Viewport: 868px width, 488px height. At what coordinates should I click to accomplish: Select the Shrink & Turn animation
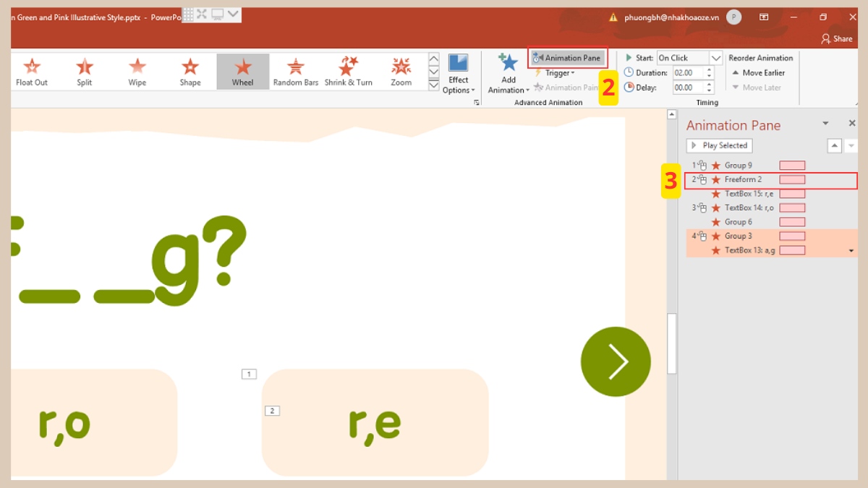348,71
